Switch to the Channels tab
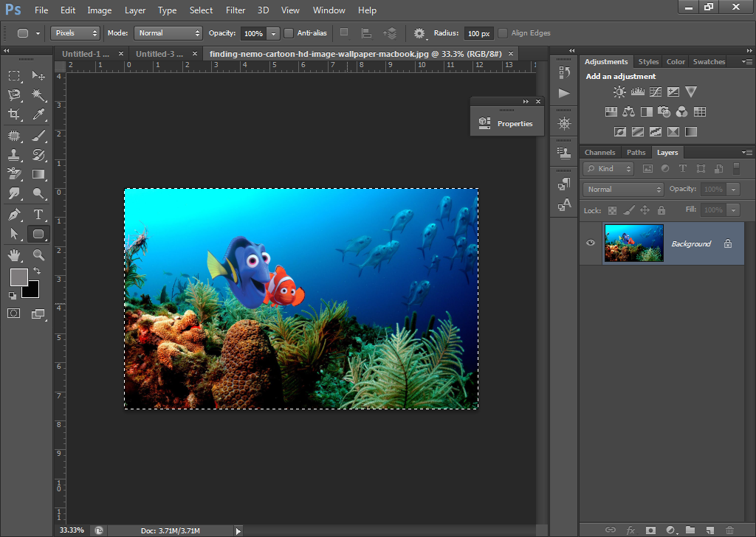This screenshot has width=756, height=537. (x=599, y=153)
